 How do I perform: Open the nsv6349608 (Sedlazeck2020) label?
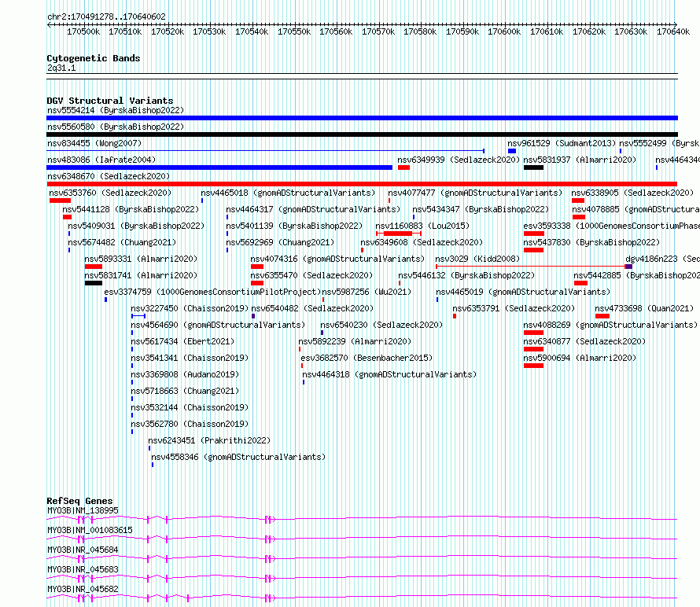tap(422, 242)
